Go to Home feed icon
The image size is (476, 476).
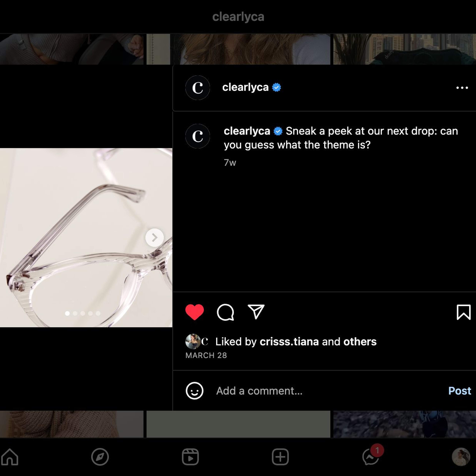point(10,457)
